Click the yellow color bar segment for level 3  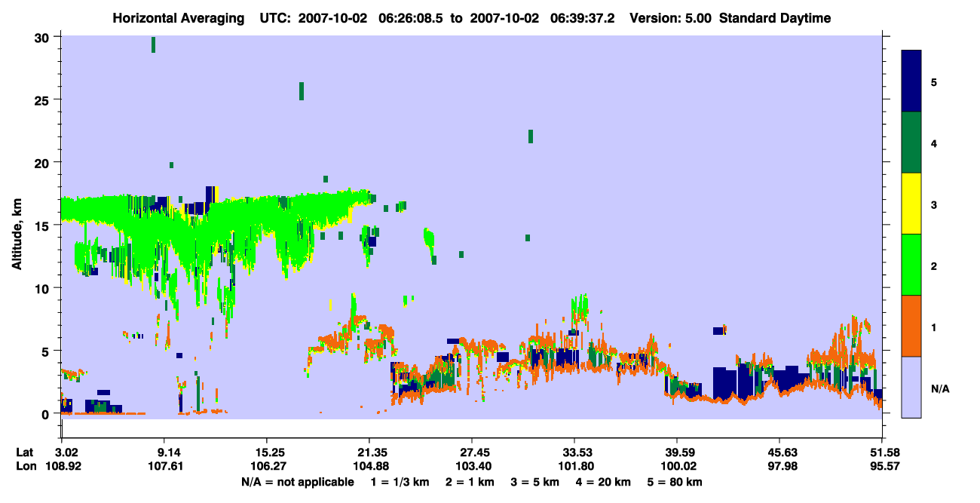click(x=911, y=204)
